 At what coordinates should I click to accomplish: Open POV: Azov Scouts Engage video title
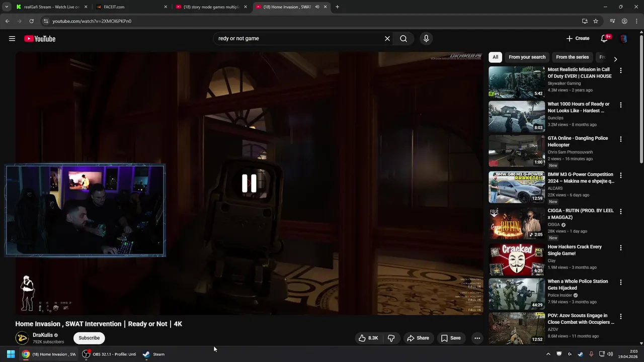pyautogui.click(x=581, y=319)
